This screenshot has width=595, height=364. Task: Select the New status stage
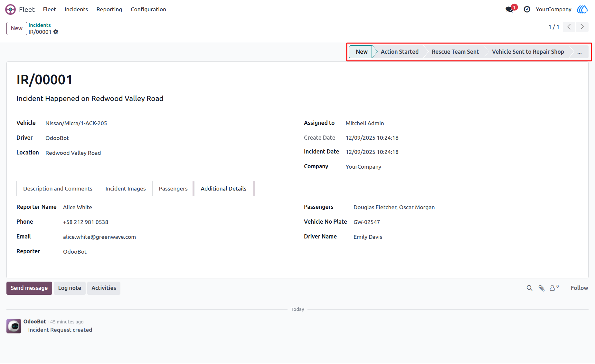(362, 52)
